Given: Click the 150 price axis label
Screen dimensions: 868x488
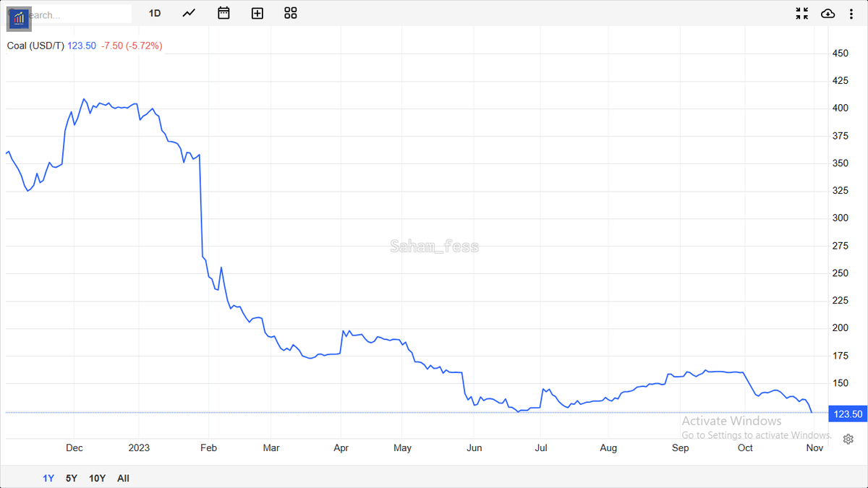Looking at the screenshot, I should point(841,383).
